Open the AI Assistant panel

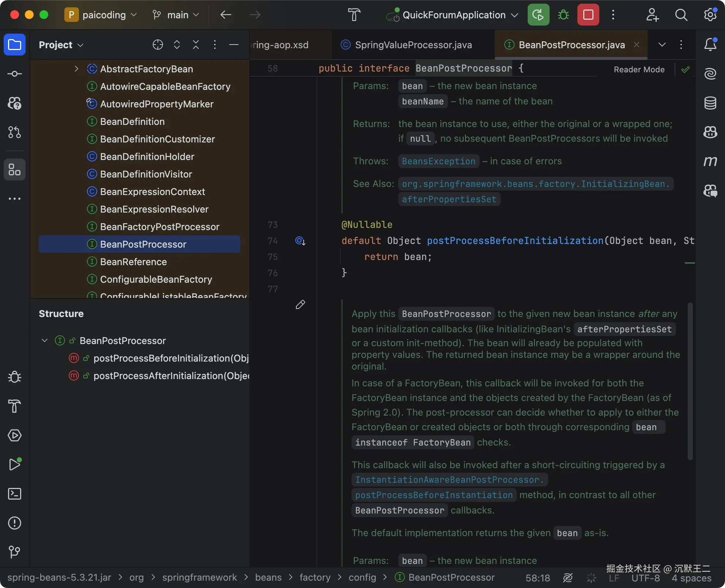710,73
